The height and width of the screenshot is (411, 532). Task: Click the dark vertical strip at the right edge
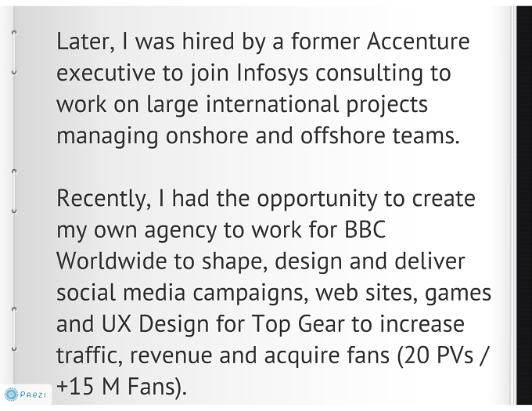(524, 205)
